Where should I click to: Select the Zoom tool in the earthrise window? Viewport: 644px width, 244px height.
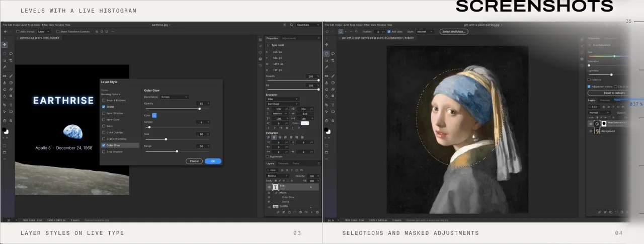coord(11,120)
